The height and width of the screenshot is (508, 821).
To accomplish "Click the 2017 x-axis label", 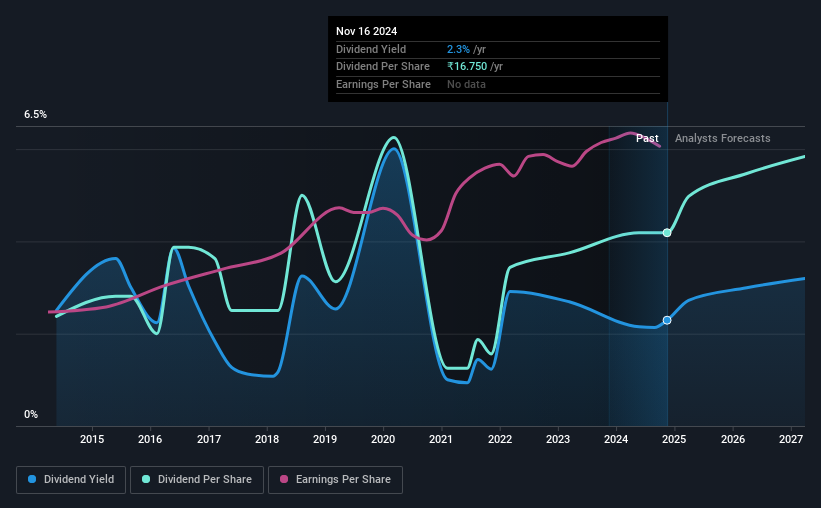I will 209,439.
